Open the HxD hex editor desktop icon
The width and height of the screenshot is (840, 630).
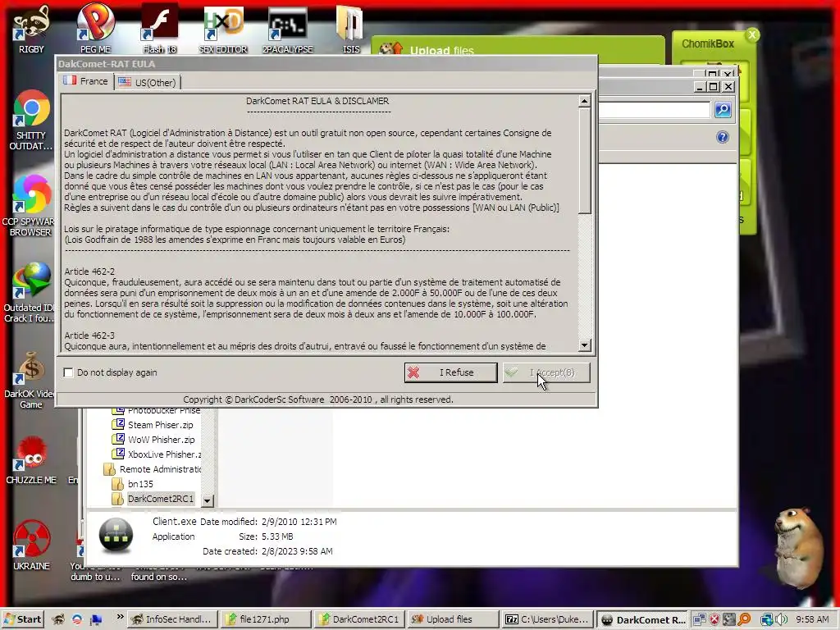223,30
